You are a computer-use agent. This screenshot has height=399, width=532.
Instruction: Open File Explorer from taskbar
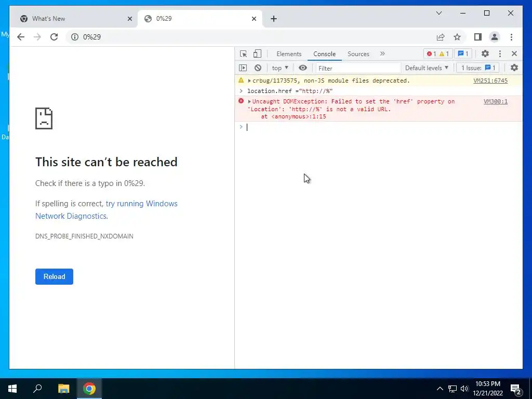point(63,389)
